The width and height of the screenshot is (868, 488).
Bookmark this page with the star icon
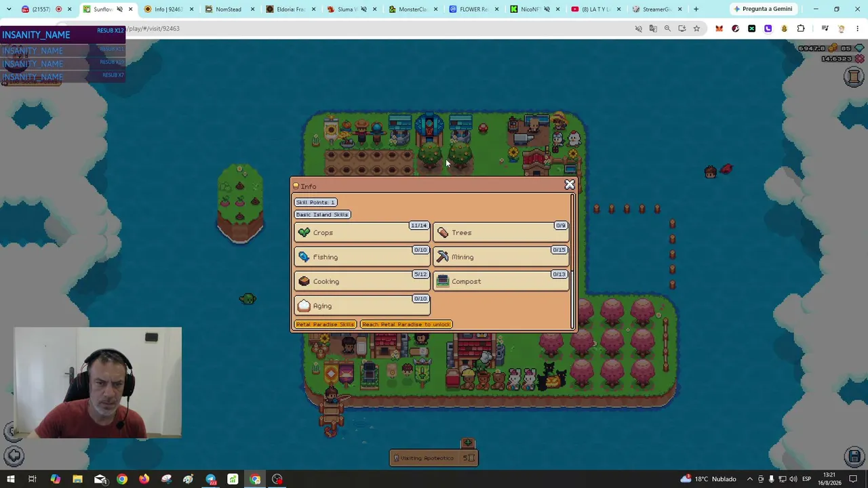click(696, 28)
